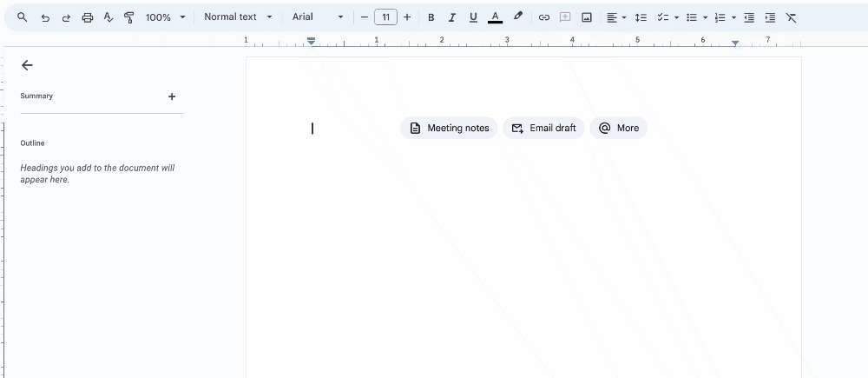Image resolution: width=868 pixels, height=378 pixels.
Task: Open the zoom 100% dropdown
Action: click(x=165, y=17)
